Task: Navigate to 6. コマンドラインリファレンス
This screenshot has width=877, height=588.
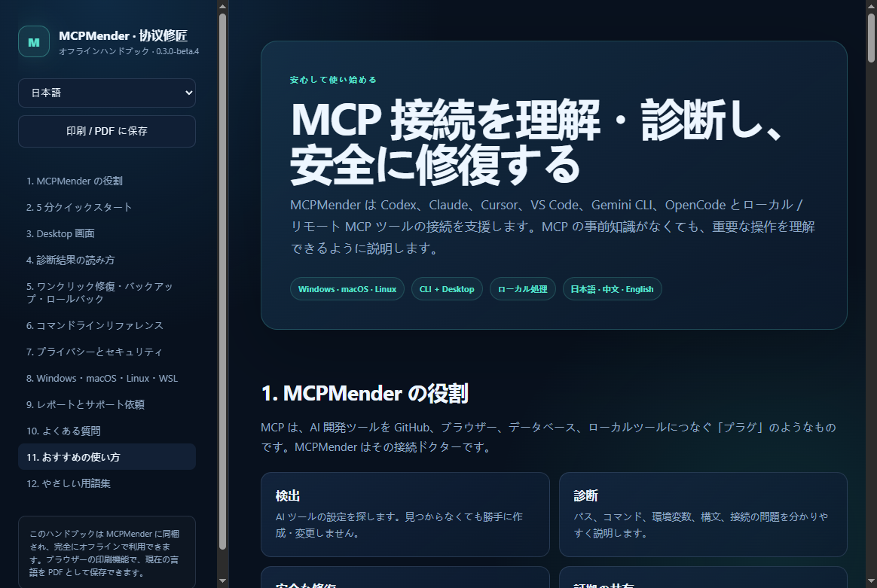Action: coord(107,325)
